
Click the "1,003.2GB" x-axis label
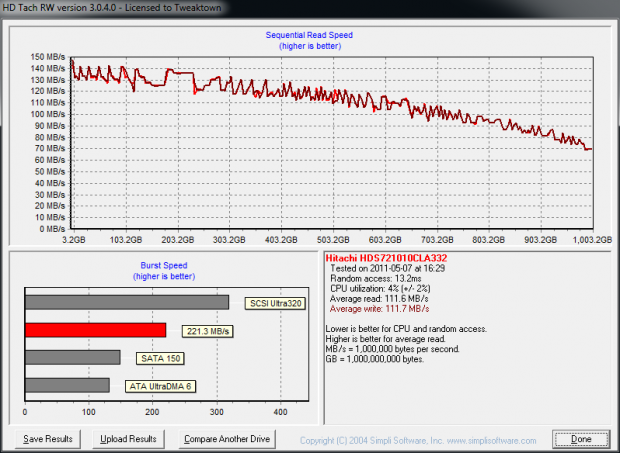(x=592, y=240)
